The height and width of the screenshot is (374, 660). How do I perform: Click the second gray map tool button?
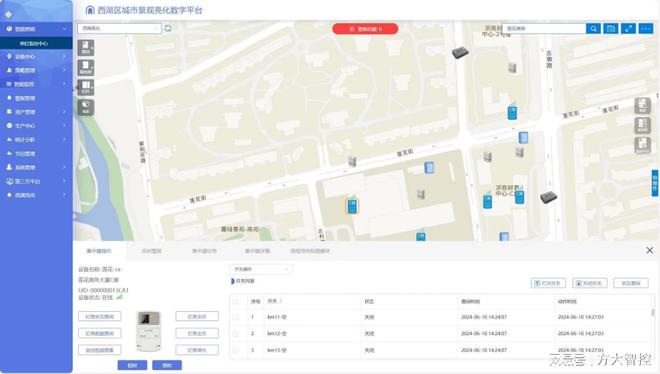85,67
